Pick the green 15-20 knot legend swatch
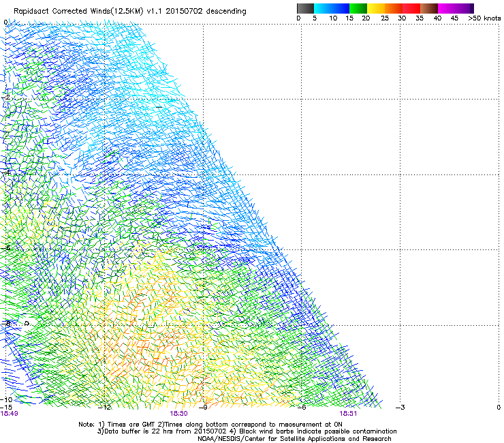The width and height of the screenshot is (504, 443). [x=358, y=8]
